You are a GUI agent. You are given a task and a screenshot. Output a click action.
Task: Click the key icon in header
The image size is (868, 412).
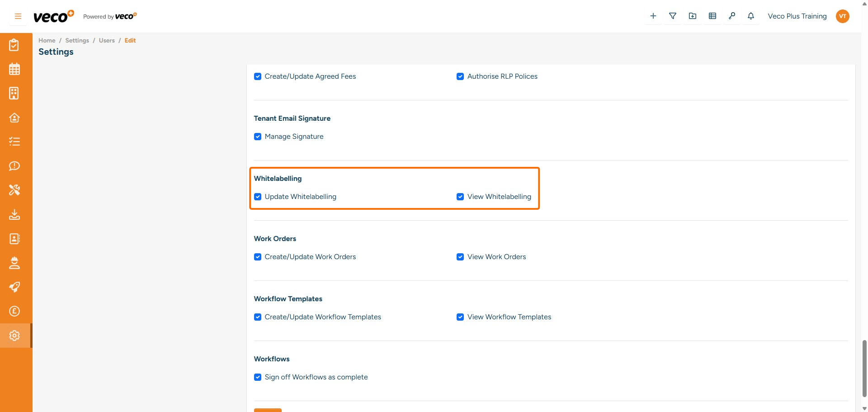732,16
